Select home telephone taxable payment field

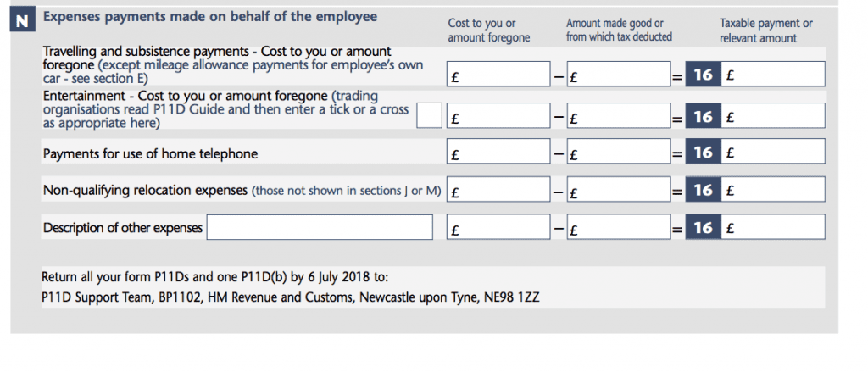(773, 151)
